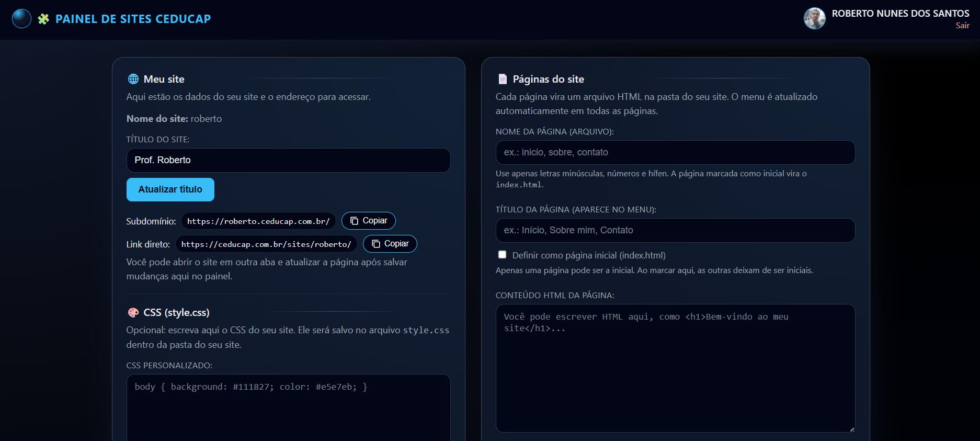Click the Painel de Sites CEDUCAP title
Viewport: 980px width, 441px height.
(133, 19)
